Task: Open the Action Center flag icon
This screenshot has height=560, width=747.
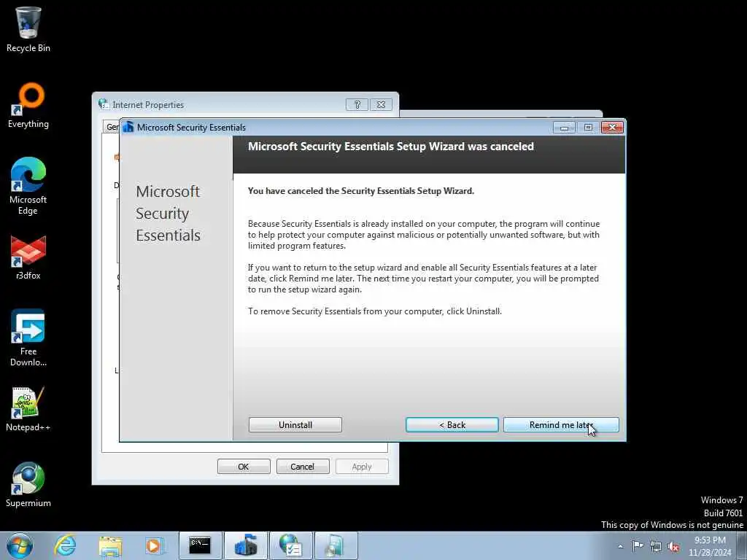Action: tap(638, 546)
